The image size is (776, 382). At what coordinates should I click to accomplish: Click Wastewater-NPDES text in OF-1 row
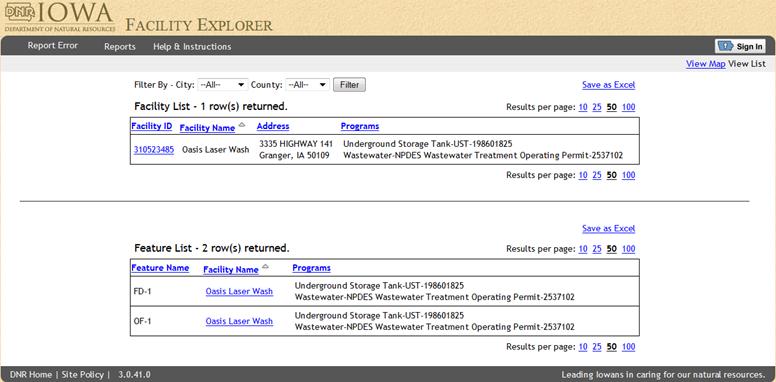click(x=435, y=327)
